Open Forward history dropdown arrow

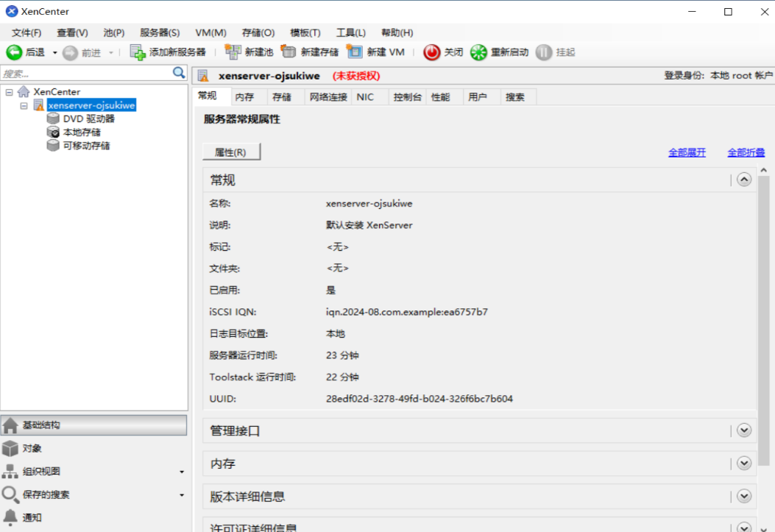pyautogui.click(x=111, y=53)
